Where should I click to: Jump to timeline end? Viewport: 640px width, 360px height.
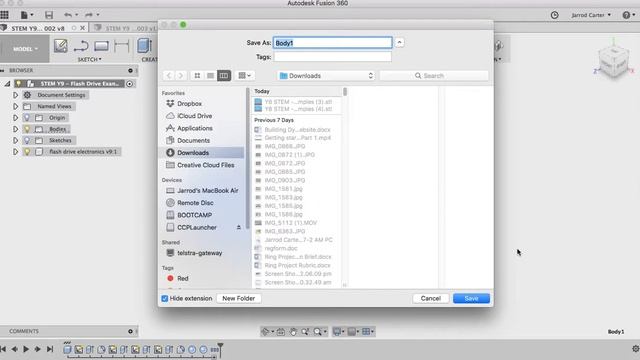point(50,349)
